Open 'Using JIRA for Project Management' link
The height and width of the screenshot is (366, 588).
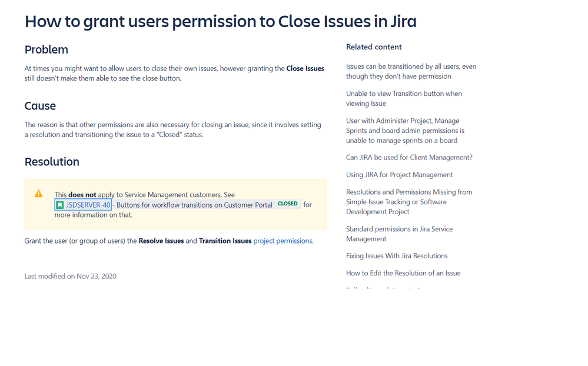point(400,174)
